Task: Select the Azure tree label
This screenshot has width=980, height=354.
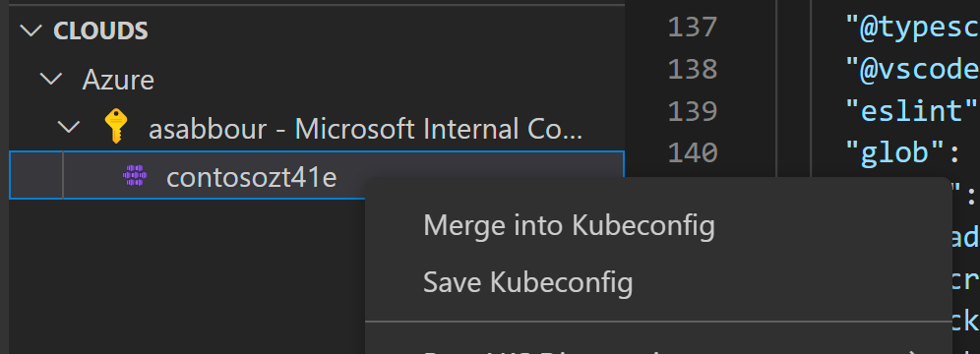Action: pyautogui.click(x=118, y=80)
